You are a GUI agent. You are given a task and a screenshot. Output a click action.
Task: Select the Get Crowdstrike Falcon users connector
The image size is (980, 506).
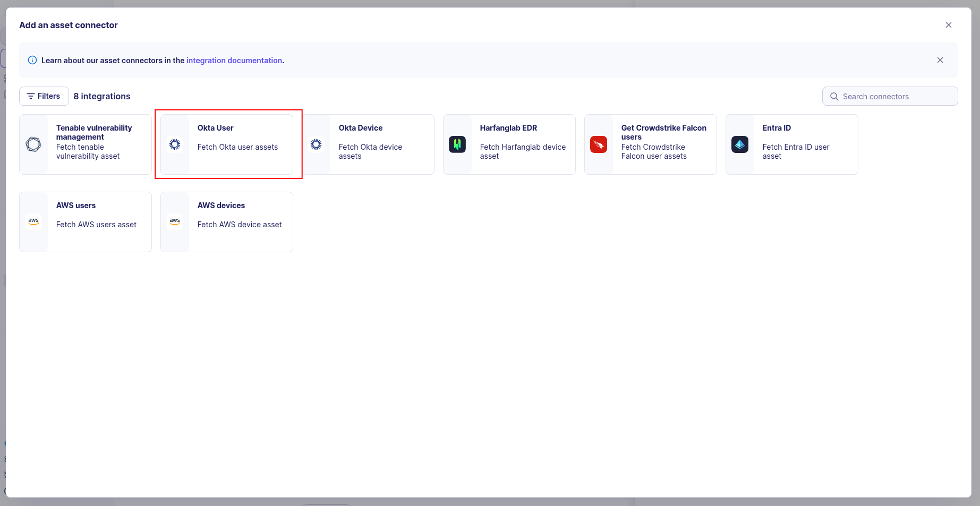click(x=650, y=144)
